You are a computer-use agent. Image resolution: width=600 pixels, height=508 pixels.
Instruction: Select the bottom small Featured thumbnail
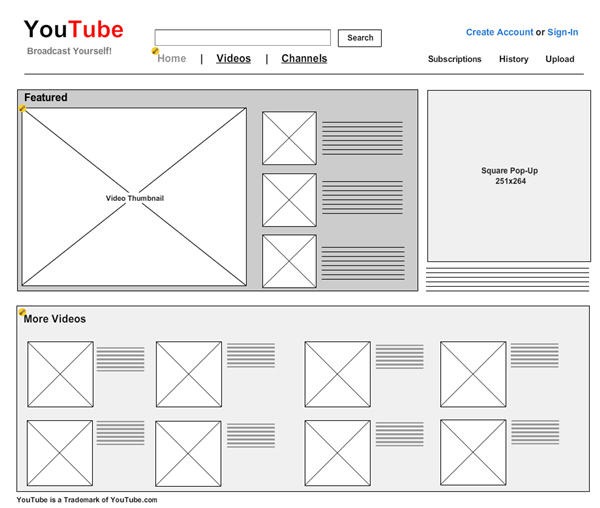[x=289, y=261]
